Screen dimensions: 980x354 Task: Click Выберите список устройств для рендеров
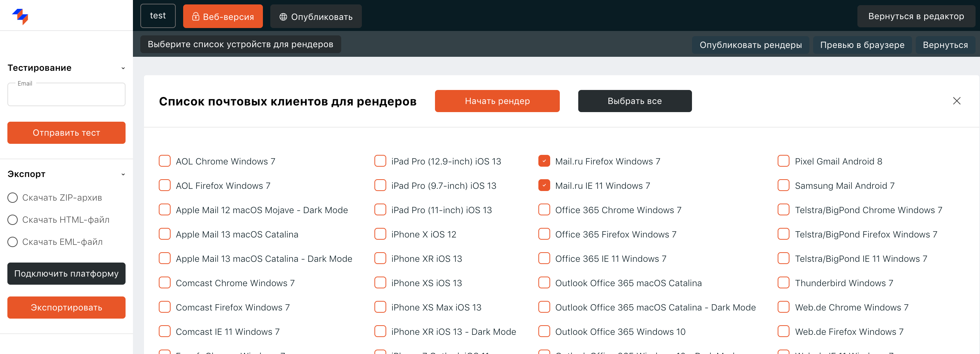[240, 44]
